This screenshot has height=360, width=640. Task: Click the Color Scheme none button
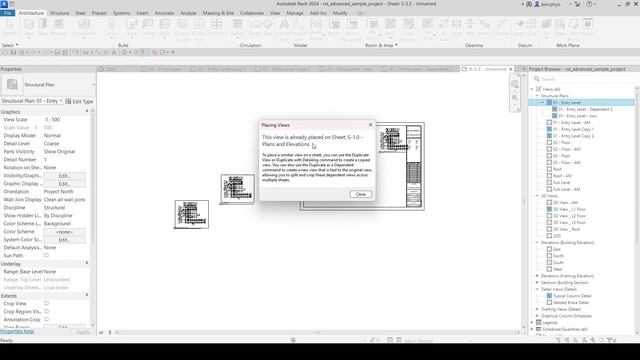(64, 232)
